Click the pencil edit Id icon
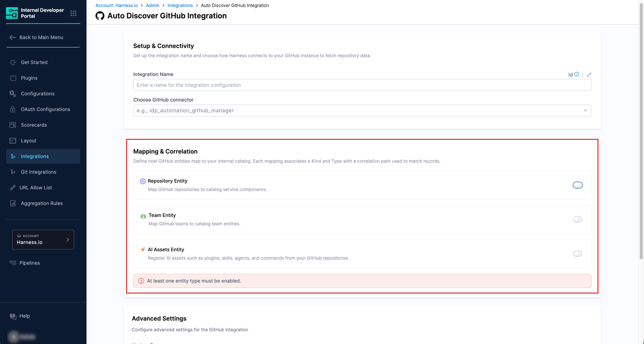This screenshot has width=644, height=344. tap(589, 75)
